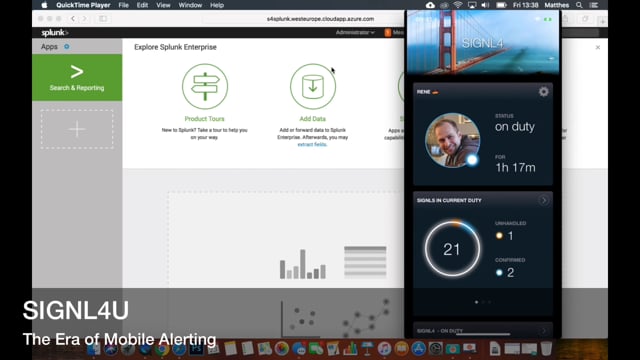Follow the 'extract fields' link
Screen dimensions: 640x360
tap(312, 144)
